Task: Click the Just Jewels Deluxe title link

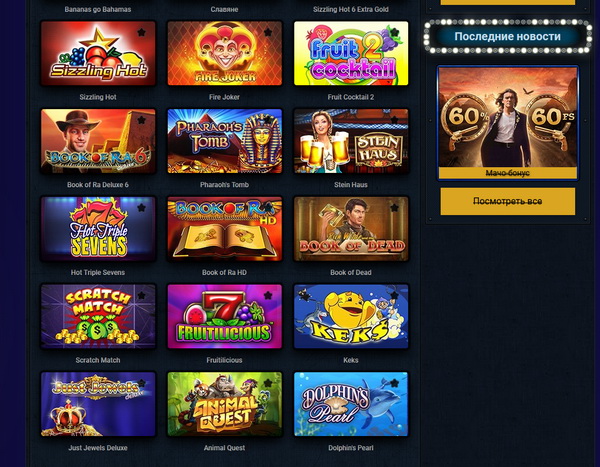Action: click(98, 448)
